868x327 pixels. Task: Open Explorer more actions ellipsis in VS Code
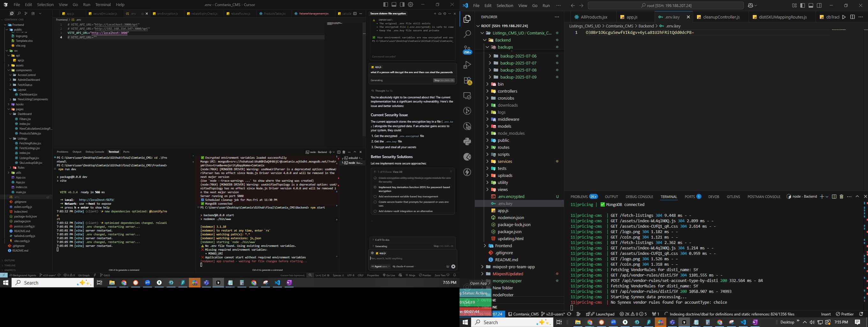557,17
